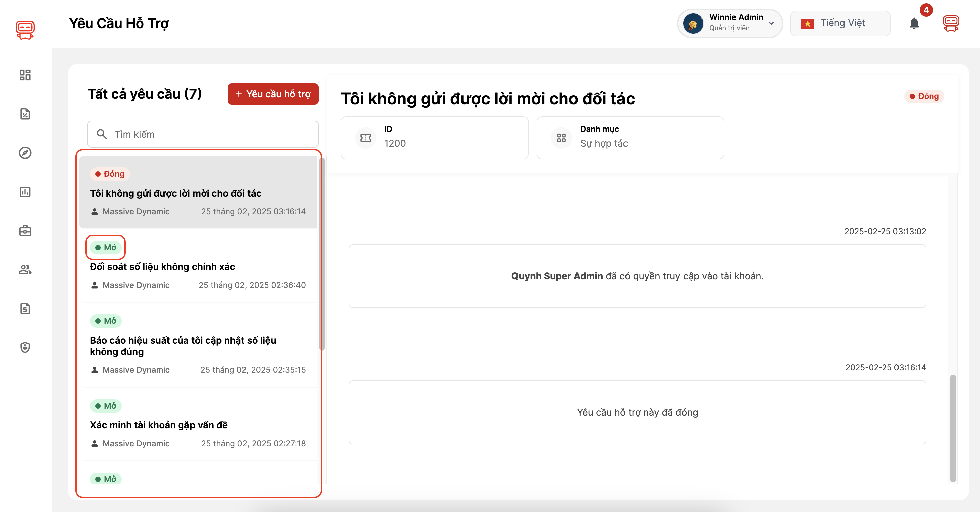Screen dimensions: 980x512
Task: Open the compass discover section in sidebar
Action: [x=25, y=153]
